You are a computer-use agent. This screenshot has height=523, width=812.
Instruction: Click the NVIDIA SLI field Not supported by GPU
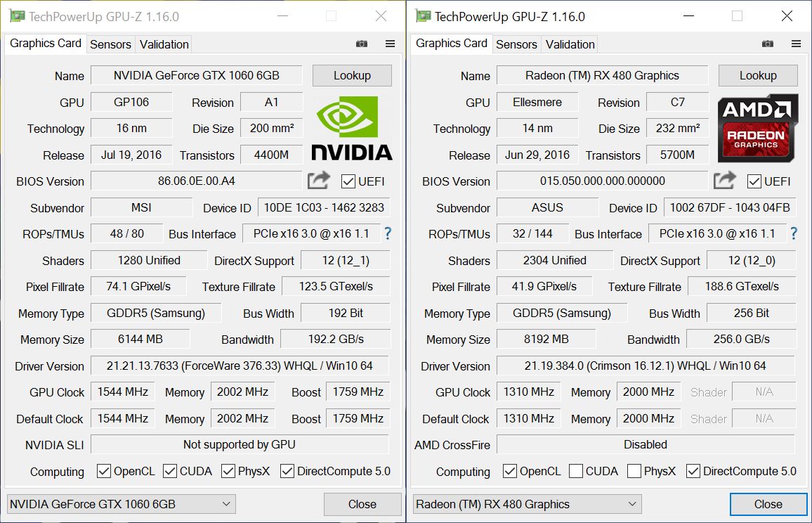[240, 445]
